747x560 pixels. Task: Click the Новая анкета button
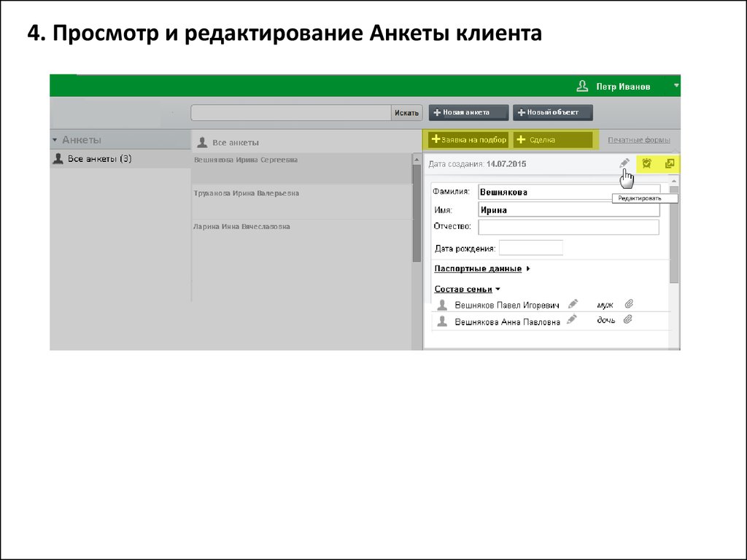click(468, 112)
